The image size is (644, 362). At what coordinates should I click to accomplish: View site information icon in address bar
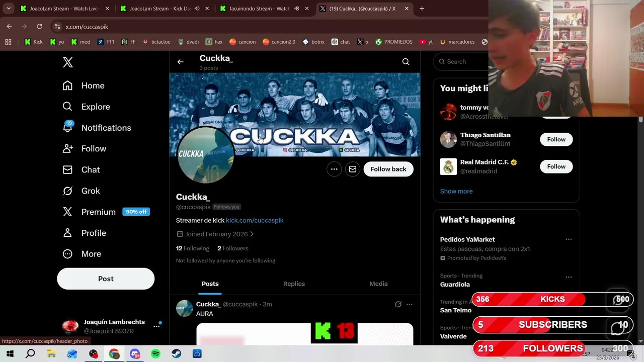[x=57, y=27]
